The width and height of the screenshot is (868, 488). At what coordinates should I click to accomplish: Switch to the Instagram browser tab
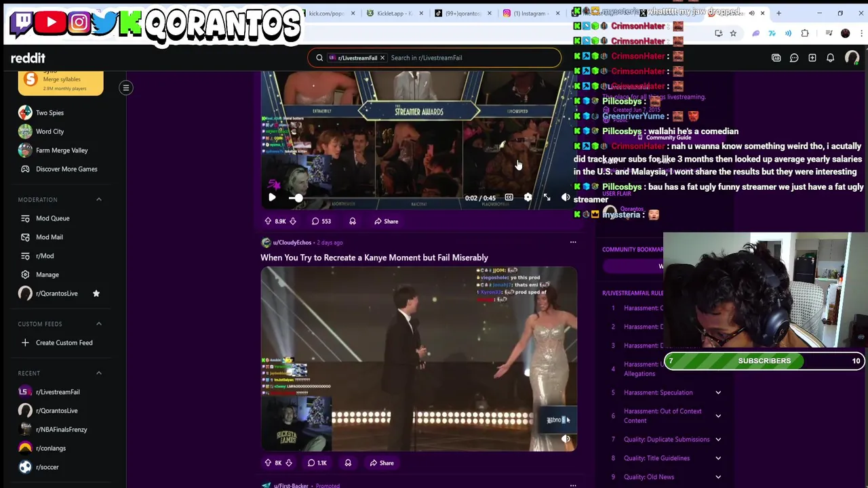(x=532, y=13)
